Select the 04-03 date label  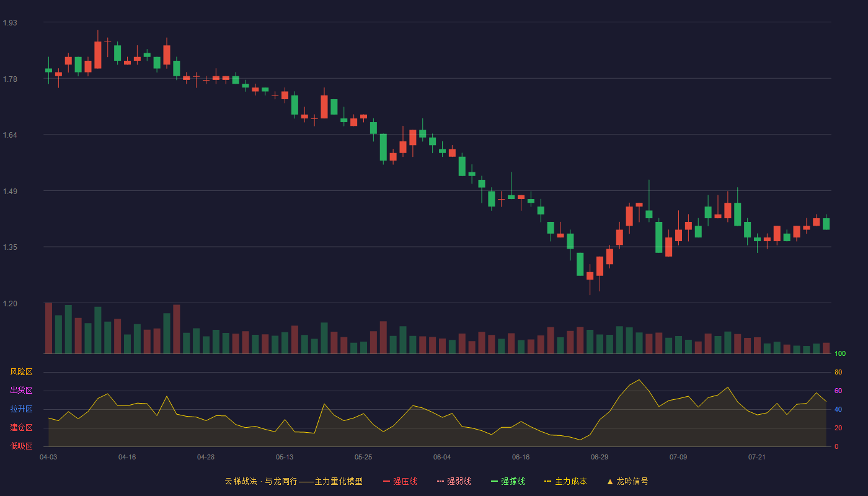point(48,457)
